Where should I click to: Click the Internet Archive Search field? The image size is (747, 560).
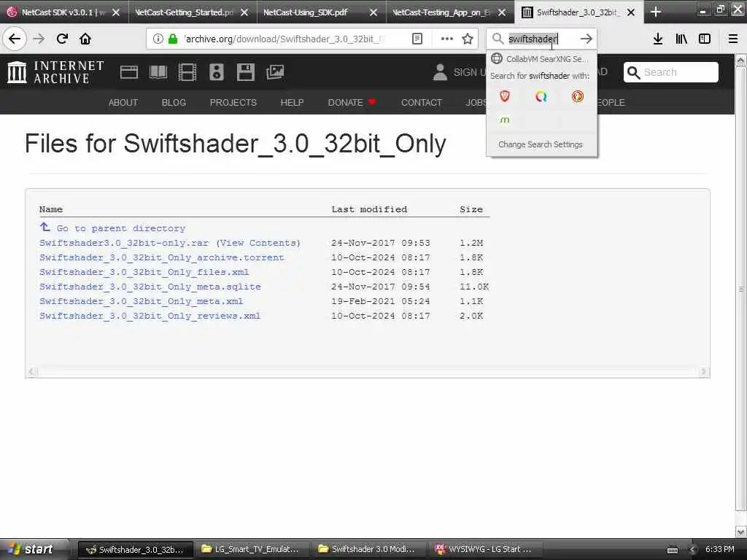point(671,72)
